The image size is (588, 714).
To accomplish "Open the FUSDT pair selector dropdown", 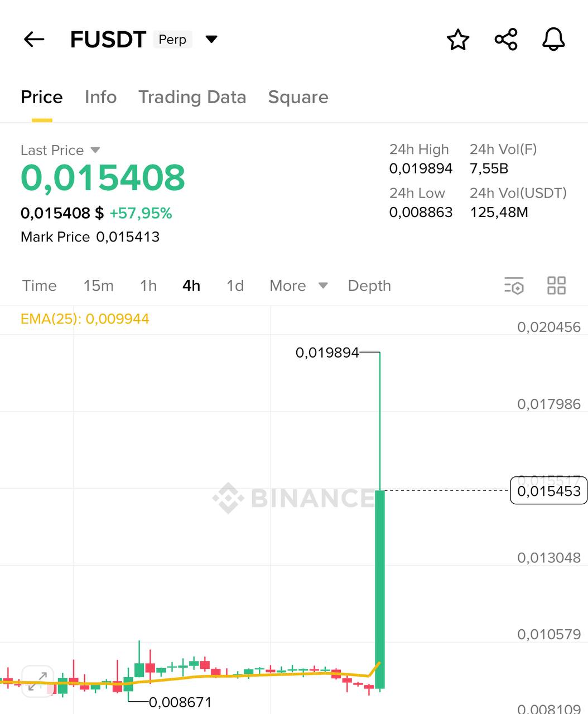I will point(211,39).
